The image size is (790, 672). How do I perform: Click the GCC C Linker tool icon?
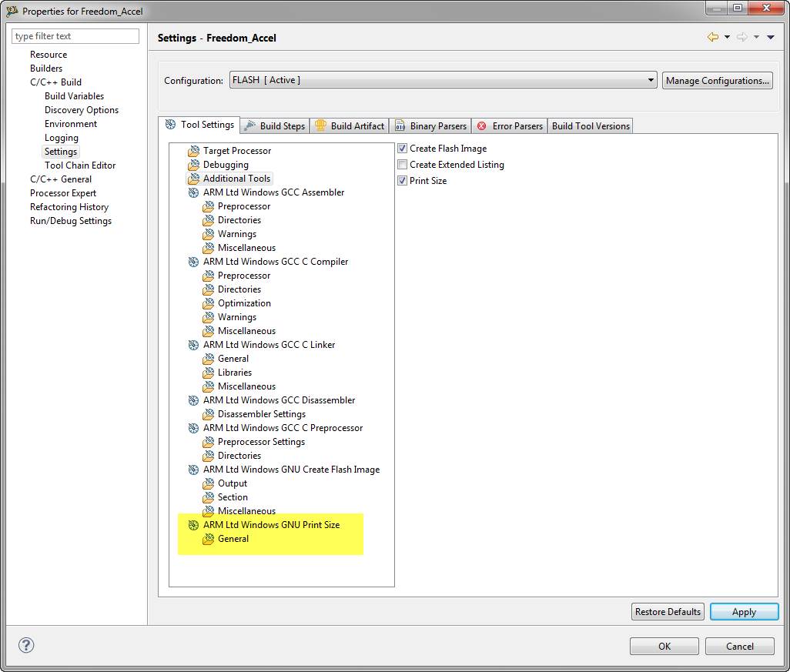pos(193,345)
